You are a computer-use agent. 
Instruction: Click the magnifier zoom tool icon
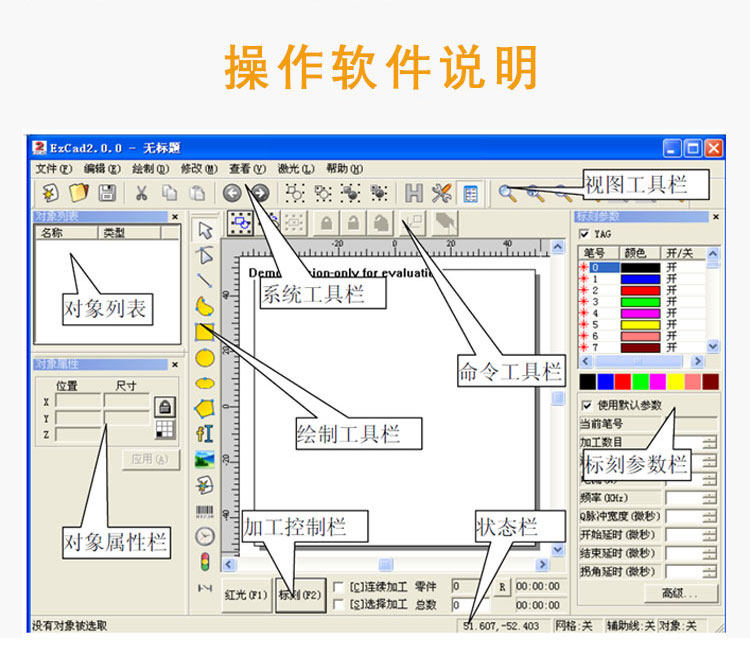pyautogui.click(x=507, y=193)
